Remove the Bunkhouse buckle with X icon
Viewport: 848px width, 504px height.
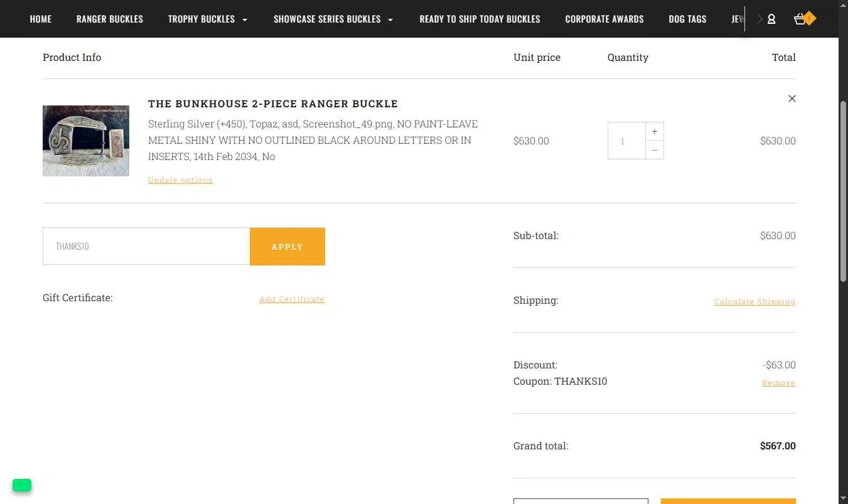[792, 99]
